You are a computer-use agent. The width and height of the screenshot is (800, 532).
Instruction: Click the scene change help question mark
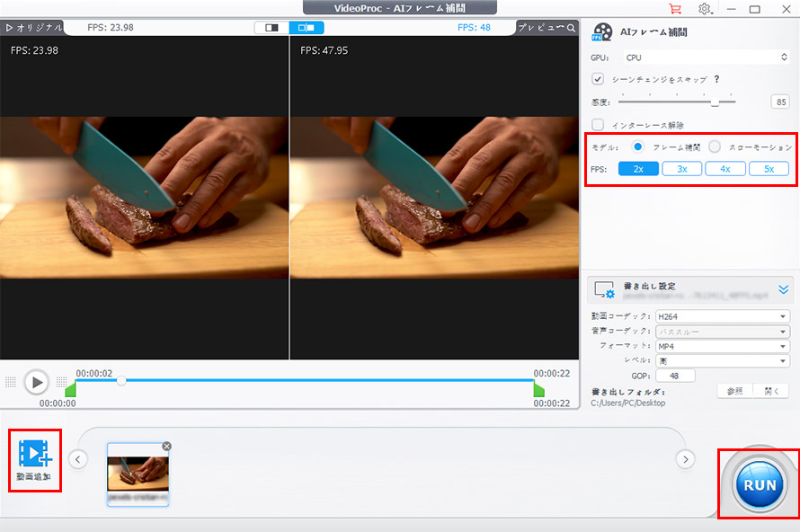tap(716, 79)
